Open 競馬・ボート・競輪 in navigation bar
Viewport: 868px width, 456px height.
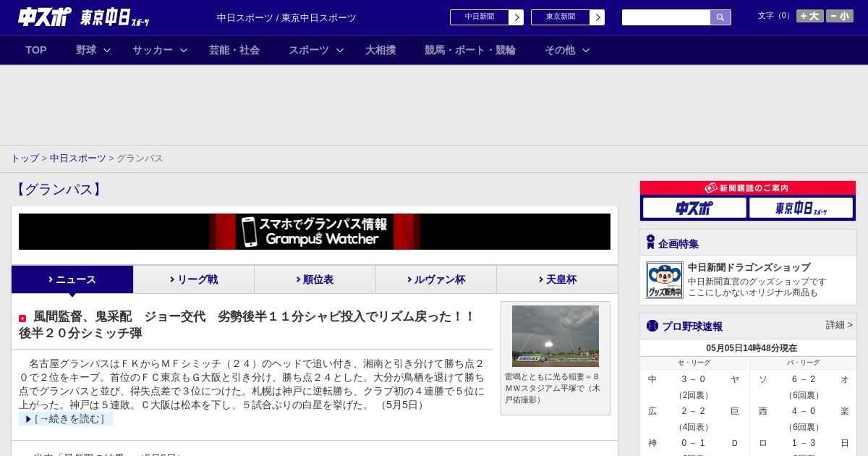470,50
